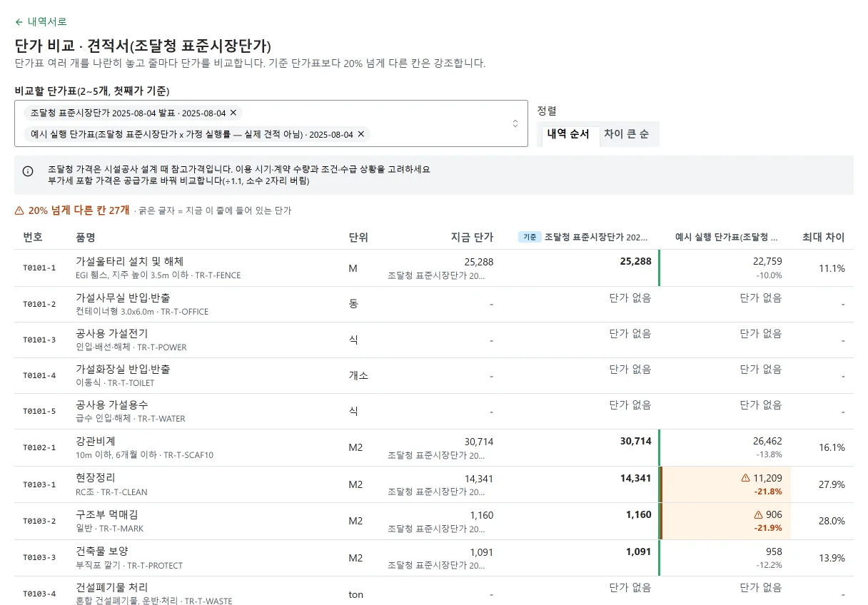The width and height of the screenshot is (868, 605).
Task: Click row code T0103-2
Action: [x=39, y=521]
